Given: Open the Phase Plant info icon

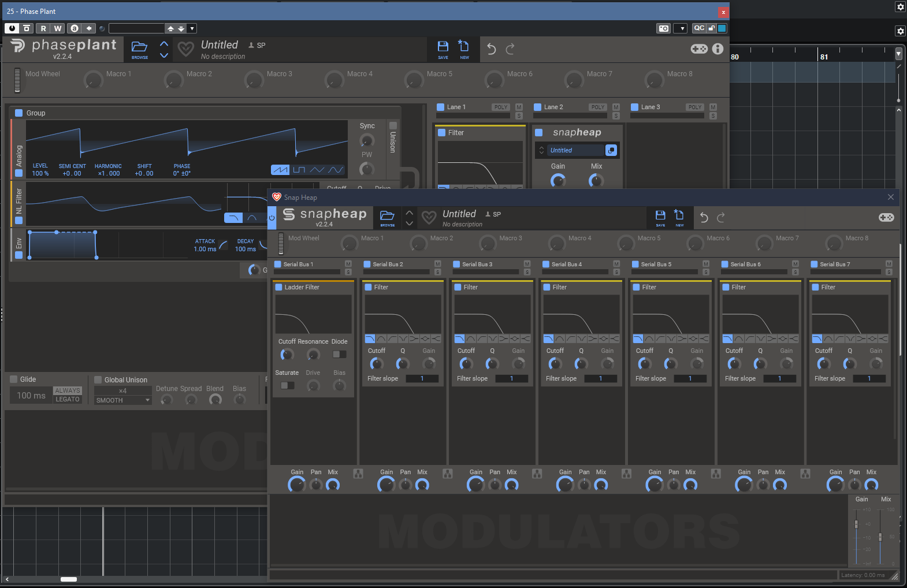Looking at the screenshot, I should tap(718, 49).
